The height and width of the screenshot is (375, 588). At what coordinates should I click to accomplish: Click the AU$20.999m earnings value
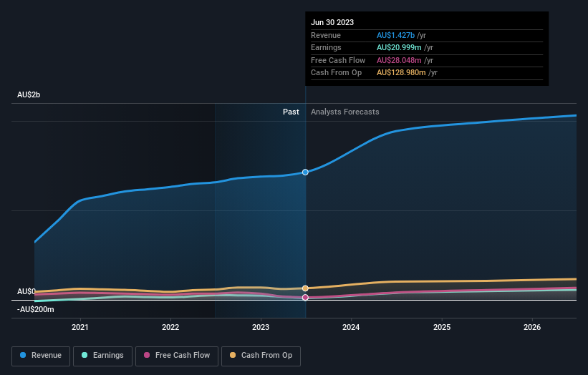(x=399, y=47)
